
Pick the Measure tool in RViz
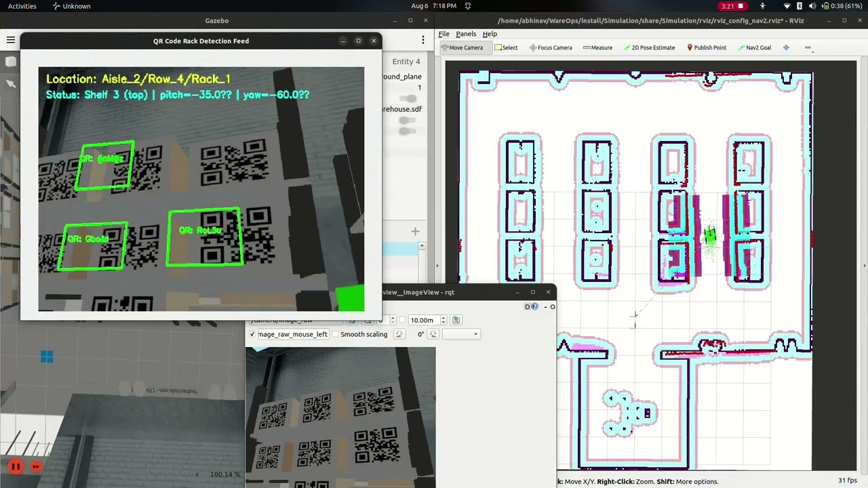coord(597,47)
